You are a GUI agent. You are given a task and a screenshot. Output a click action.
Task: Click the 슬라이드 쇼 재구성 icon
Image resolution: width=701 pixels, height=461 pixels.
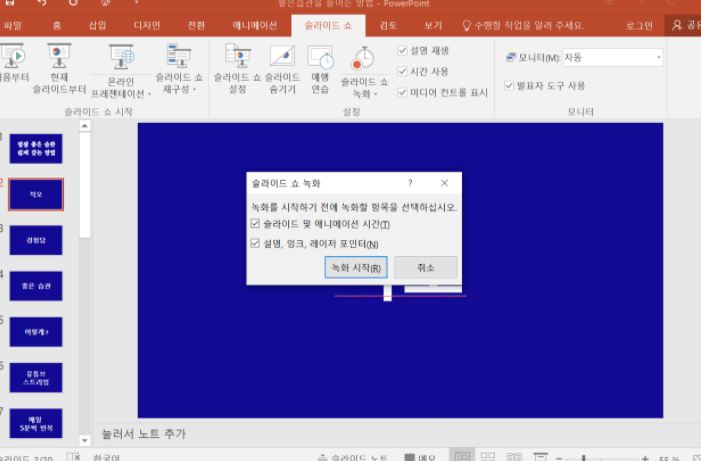(x=179, y=56)
